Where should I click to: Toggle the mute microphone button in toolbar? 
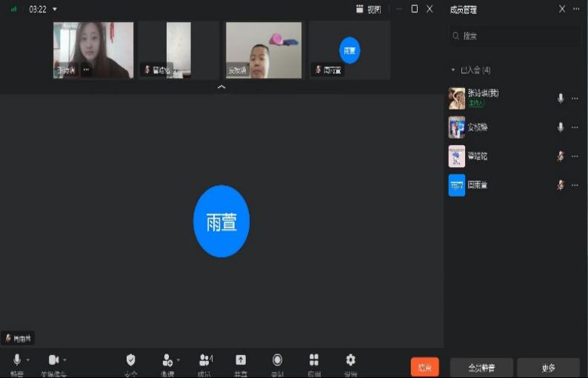(16, 360)
